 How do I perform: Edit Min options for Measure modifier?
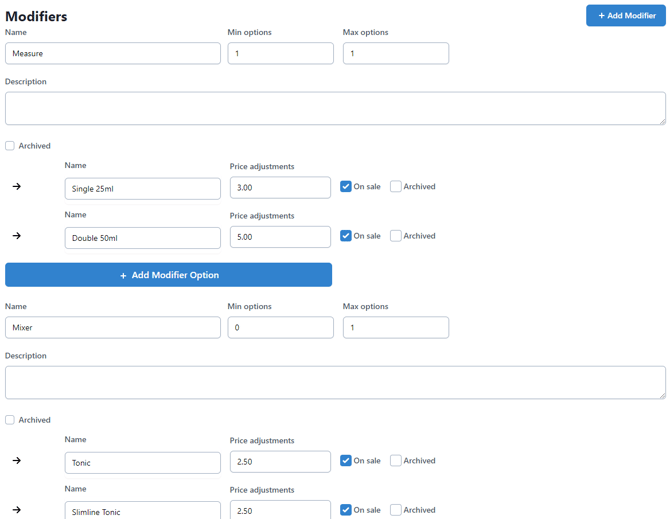[280, 53]
